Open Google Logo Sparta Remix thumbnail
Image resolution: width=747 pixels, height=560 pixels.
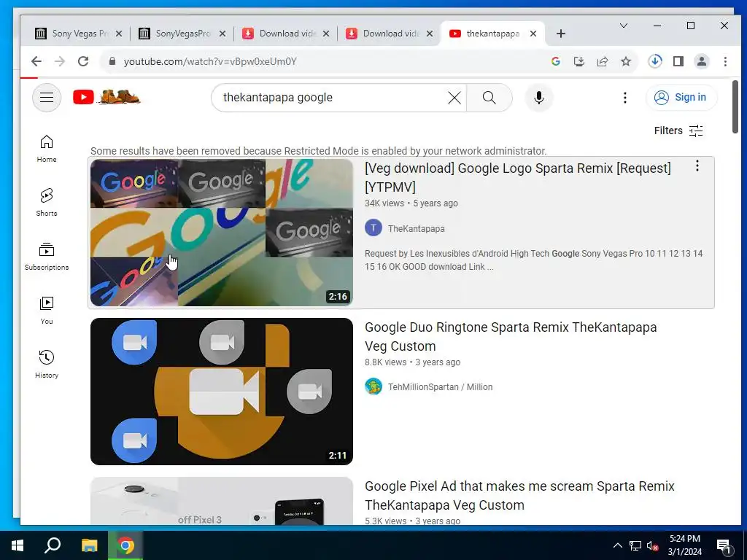pyautogui.click(x=222, y=233)
